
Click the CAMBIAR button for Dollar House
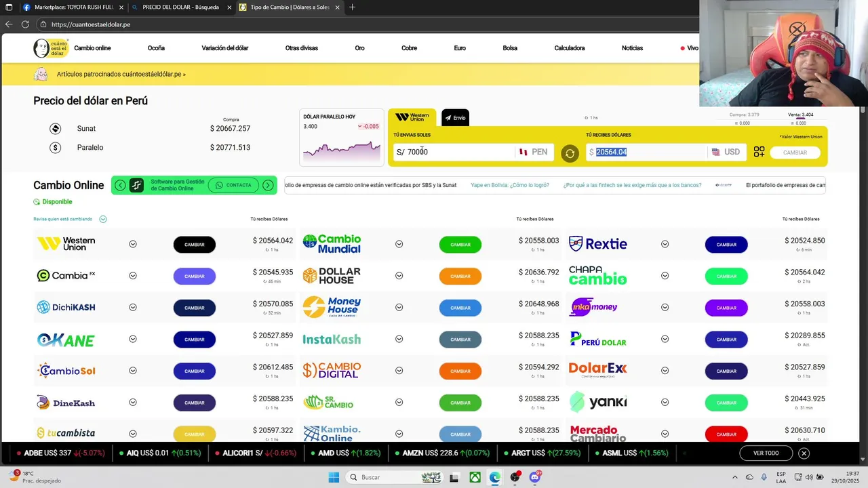(460, 276)
